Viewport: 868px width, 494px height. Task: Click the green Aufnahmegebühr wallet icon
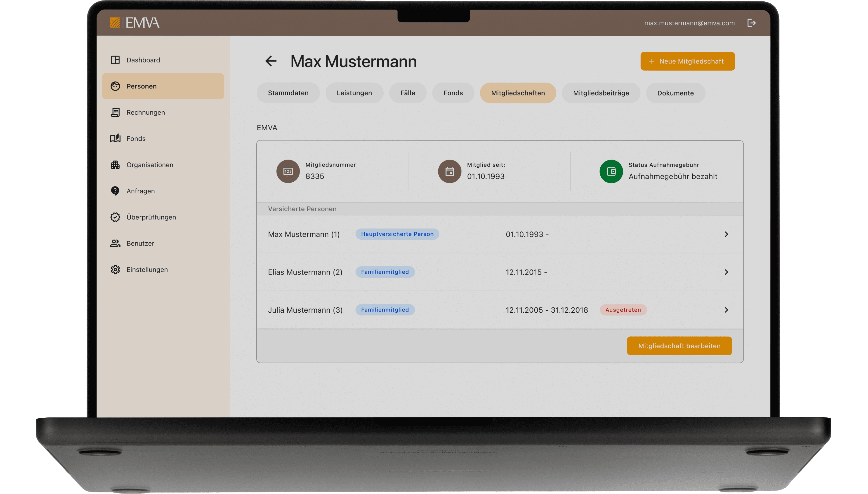611,171
